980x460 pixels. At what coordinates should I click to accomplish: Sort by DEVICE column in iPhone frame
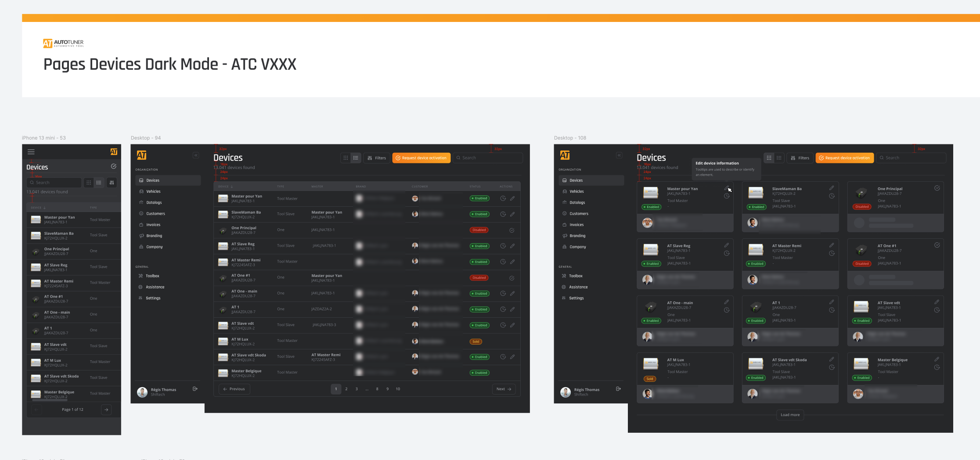(x=38, y=208)
